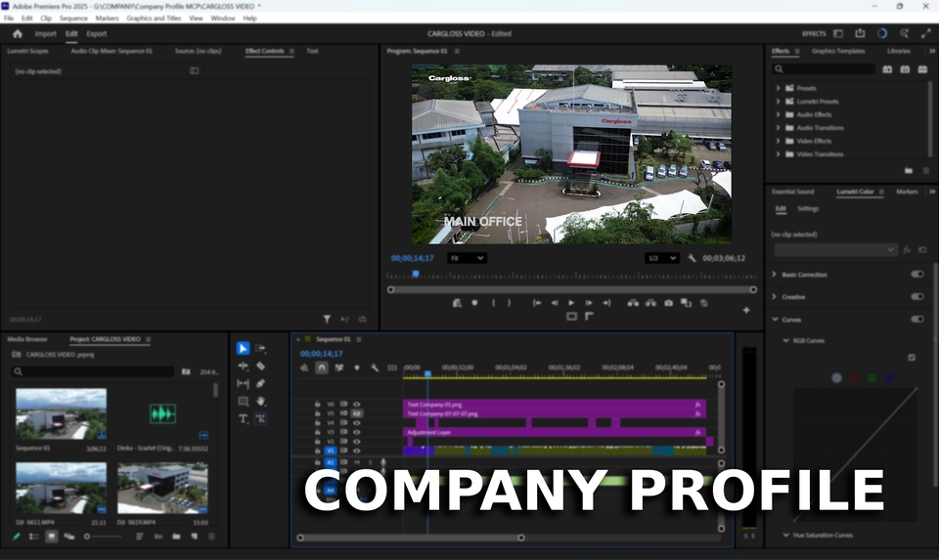Toggle the Creative section switch
The width and height of the screenshot is (939, 560).
917,297
